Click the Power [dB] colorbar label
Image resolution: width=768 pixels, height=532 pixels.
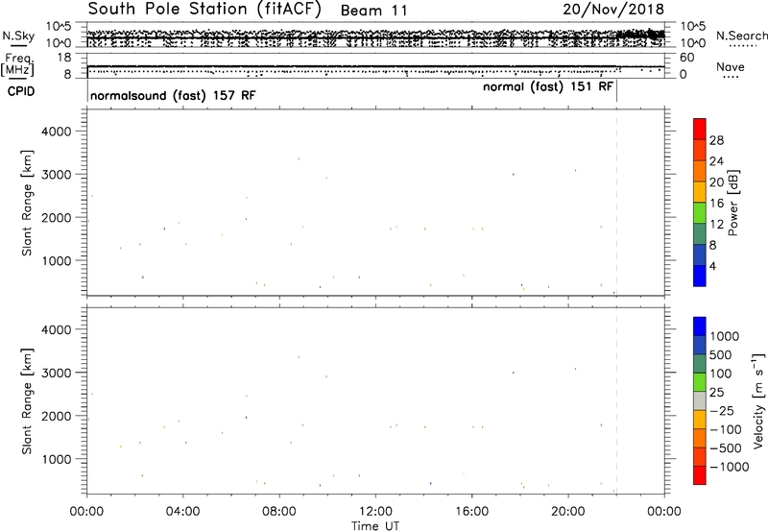[x=732, y=203]
